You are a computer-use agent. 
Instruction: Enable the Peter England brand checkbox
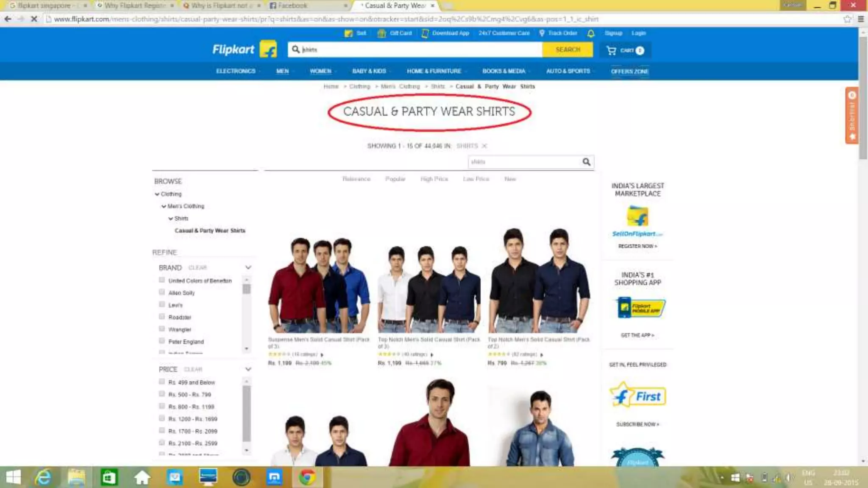pyautogui.click(x=162, y=341)
